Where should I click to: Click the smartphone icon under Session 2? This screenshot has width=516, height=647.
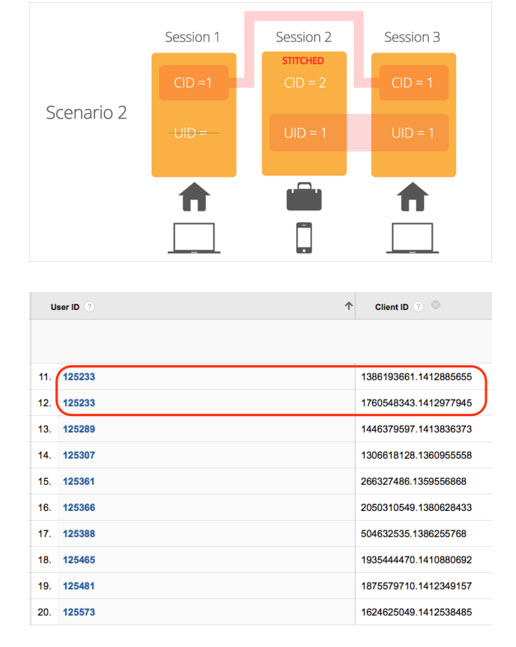(304, 238)
